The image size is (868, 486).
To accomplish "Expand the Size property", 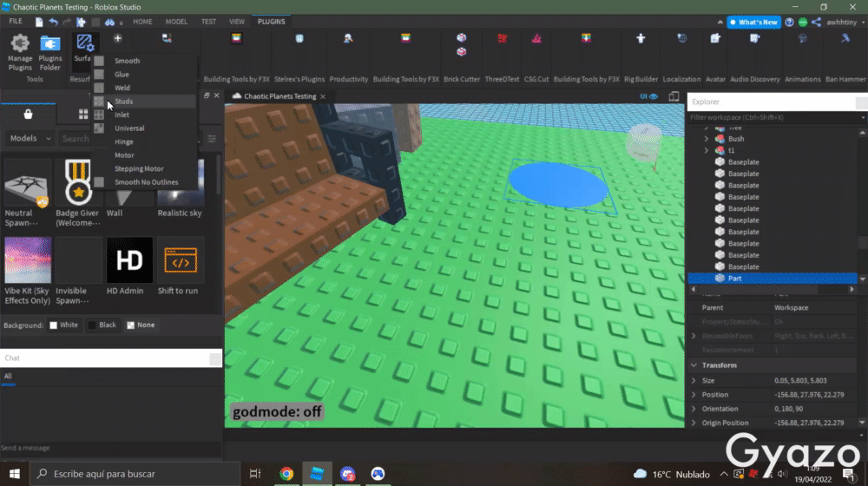I will (x=694, y=381).
